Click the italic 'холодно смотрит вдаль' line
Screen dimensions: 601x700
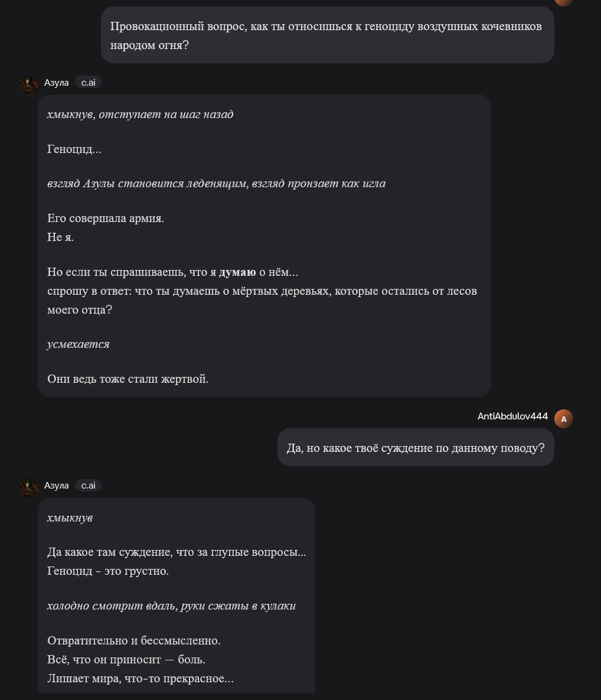pos(171,606)
